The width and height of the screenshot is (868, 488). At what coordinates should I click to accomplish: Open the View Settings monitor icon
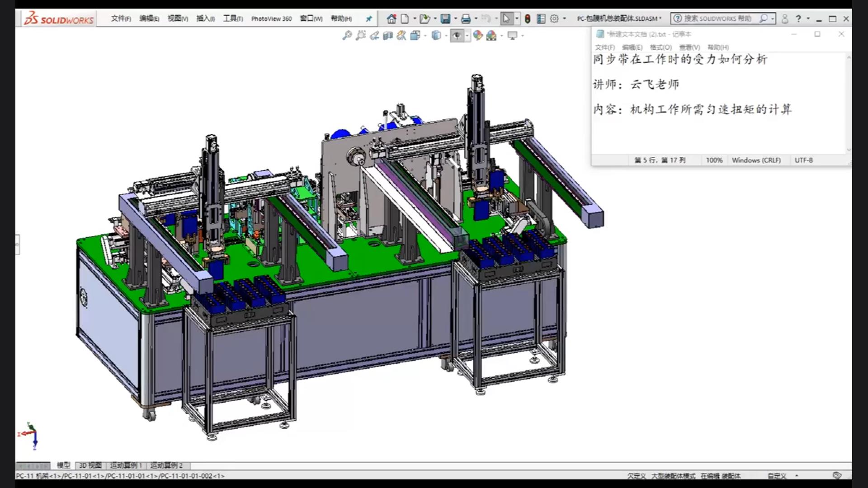tap(512, 35)
